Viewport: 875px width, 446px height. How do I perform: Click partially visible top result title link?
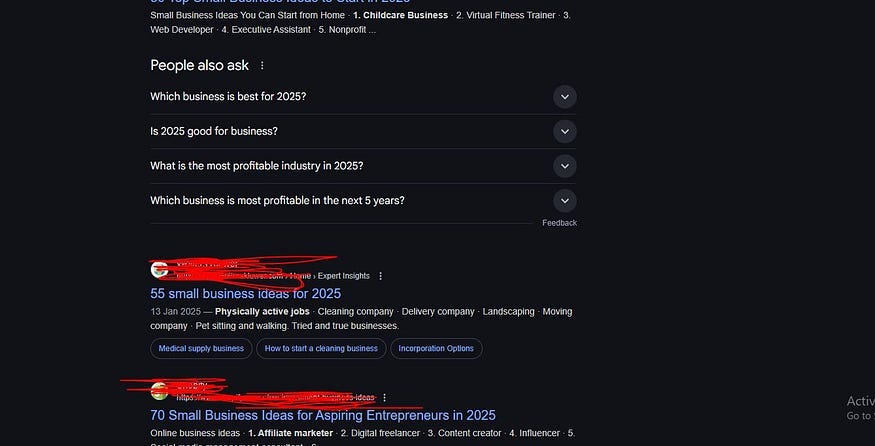pos(280,2)
